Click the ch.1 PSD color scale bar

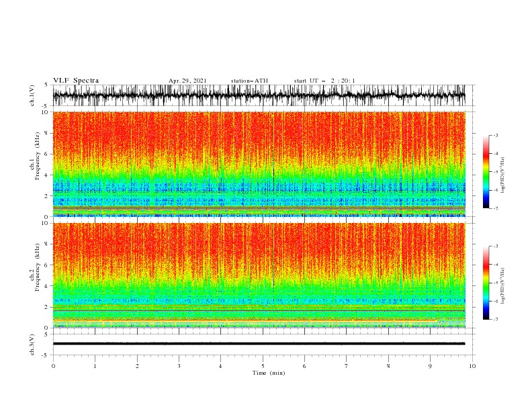pos(486,171)
